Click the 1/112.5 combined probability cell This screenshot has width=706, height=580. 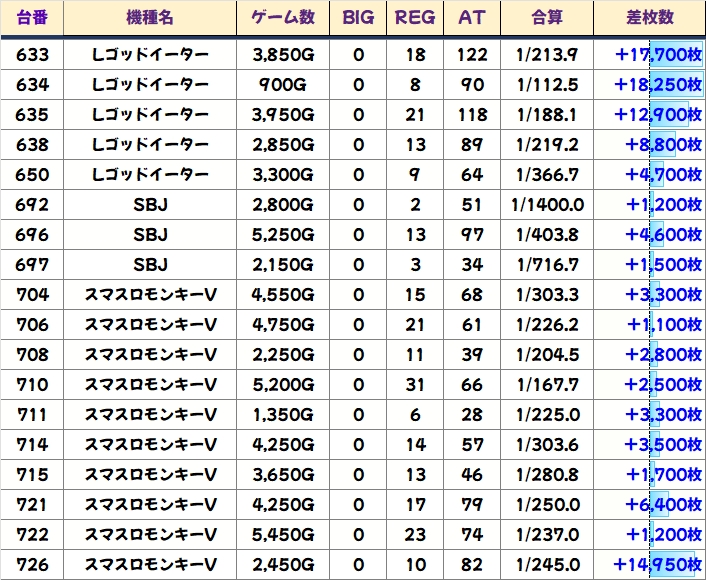click(547, 85)
